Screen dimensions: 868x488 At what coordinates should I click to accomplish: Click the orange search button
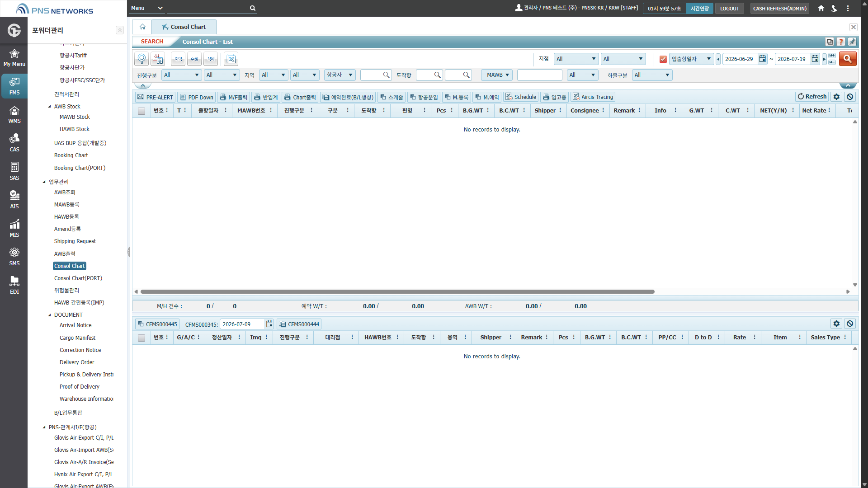(x=848, y=59)
